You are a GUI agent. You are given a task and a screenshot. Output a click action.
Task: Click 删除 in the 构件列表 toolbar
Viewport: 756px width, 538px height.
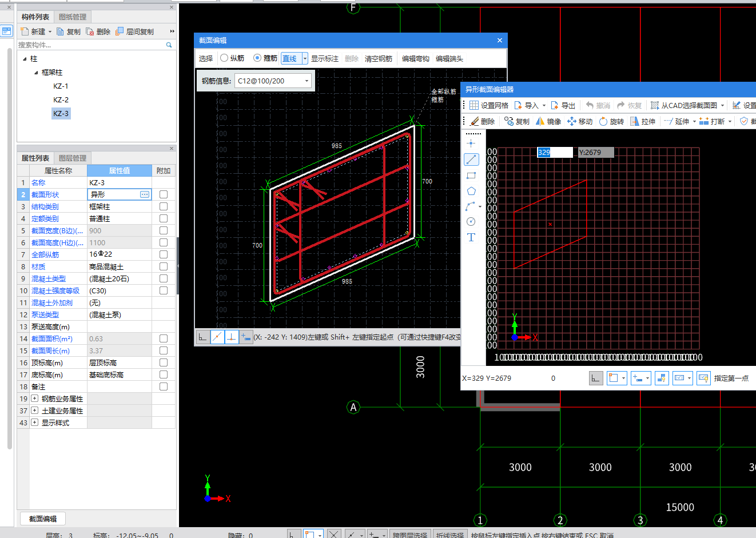coord(98,31)
